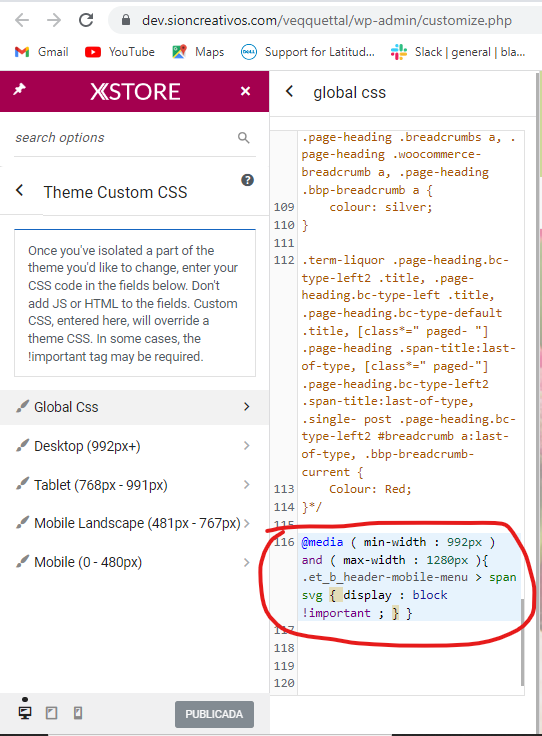Click the chevron on Desktop row
This screenshot has width=542, height=736.
(247, 446)
